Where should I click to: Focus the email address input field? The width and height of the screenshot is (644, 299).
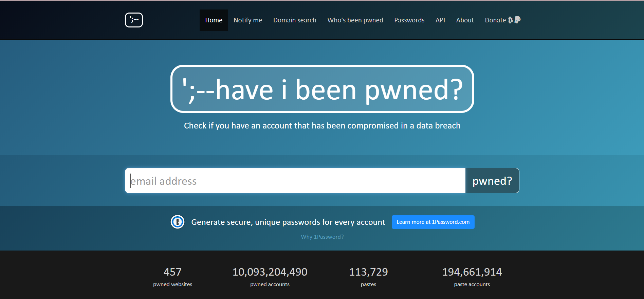(x=295, y=181)
